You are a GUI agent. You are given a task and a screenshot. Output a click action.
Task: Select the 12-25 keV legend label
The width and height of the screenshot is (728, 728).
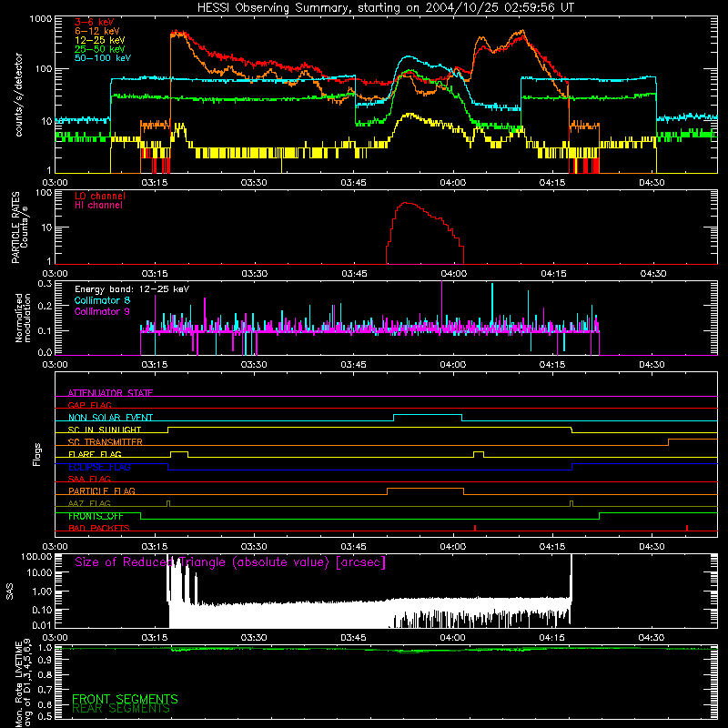click(x=100, y=40)
